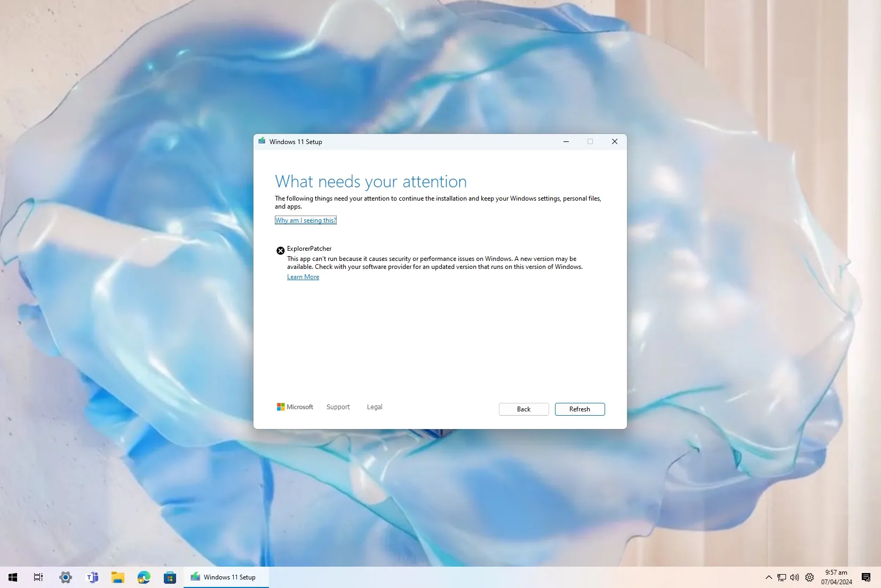Image resolution: width=881 pixels, height=588 pixels.
Task: Click the 'This app can't run' description text
Action: click(x=435, y=263)
